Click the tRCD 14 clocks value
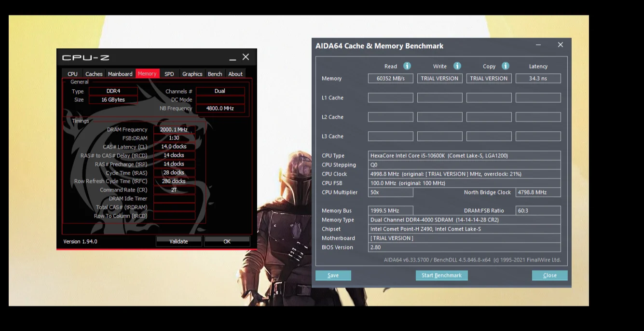This screenshot has height=331, width=644. click(x=174, y=155)
